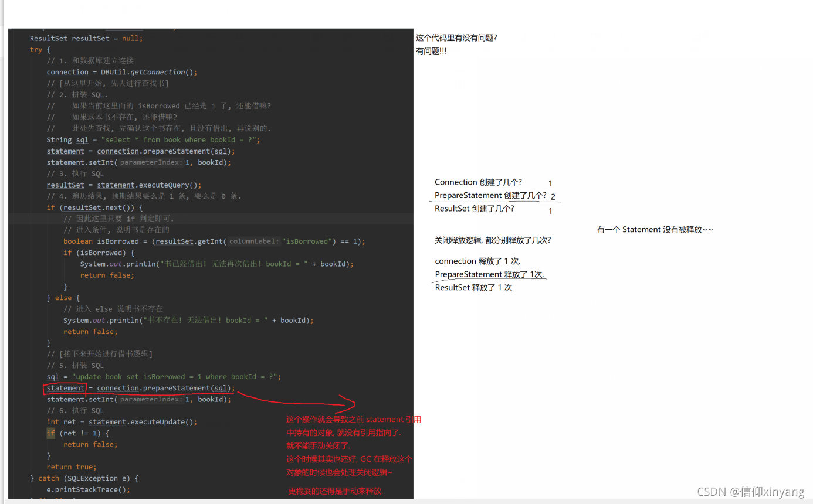Click the note "有问题!!!"

pos(431,51)
